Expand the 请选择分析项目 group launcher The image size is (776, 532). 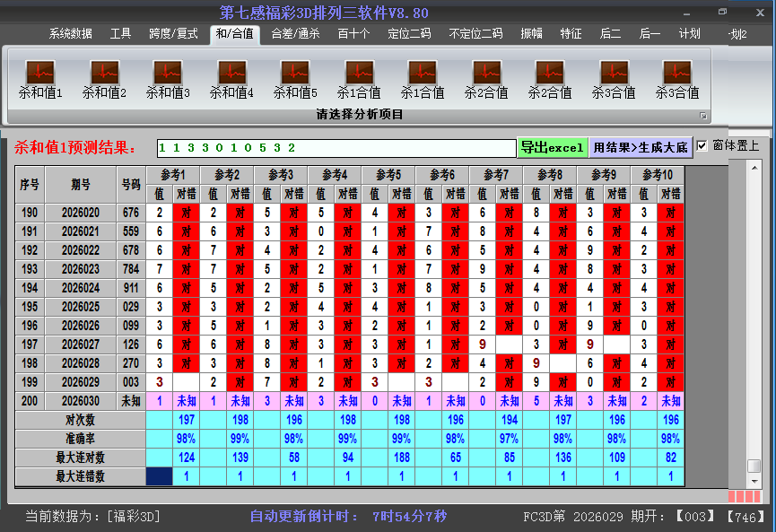[703, 116]
